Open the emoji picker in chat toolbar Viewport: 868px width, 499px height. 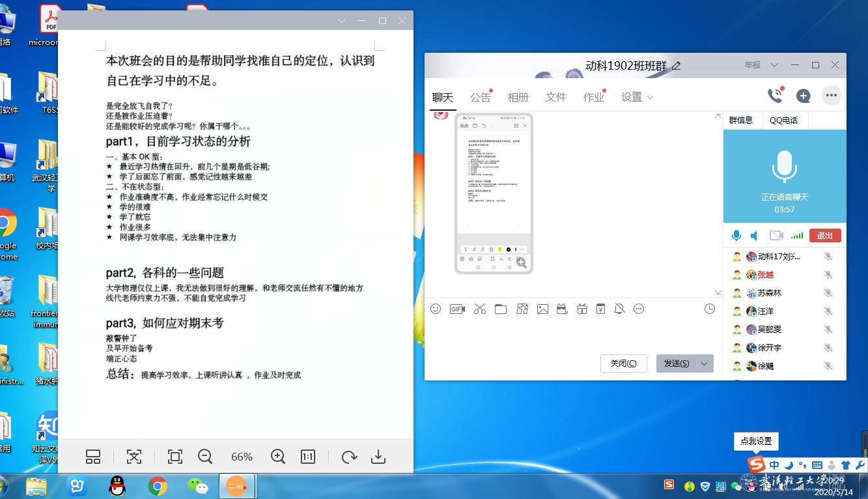click(x=436, y=309)
